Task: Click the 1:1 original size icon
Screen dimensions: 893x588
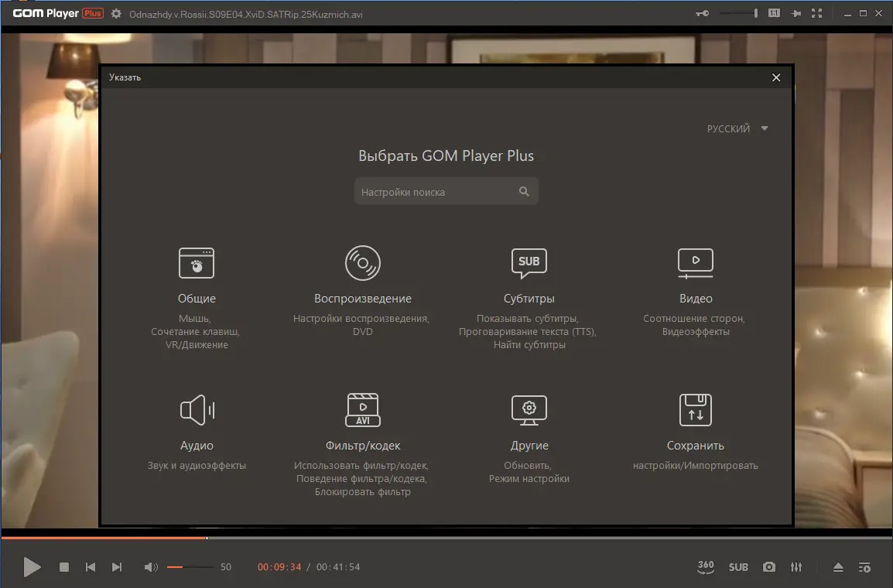Action: (x=774, y=14)
